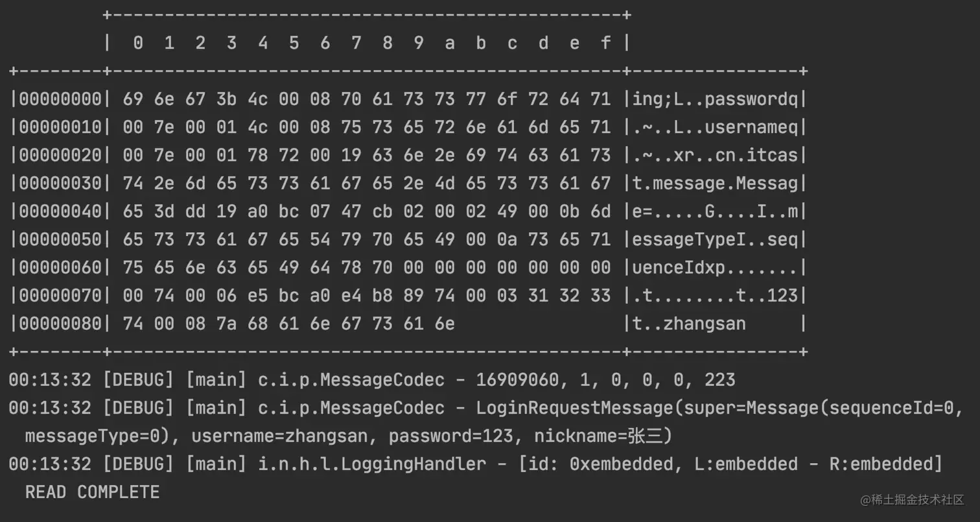
Task: Click the '0' column header in hex table
Action: pos(137,43)
